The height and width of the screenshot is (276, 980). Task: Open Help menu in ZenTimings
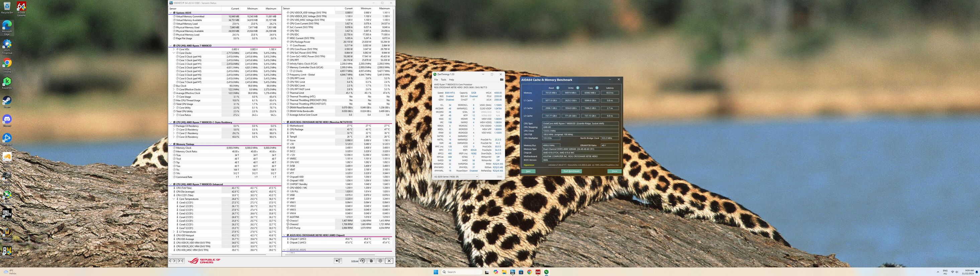coord(452,80)
